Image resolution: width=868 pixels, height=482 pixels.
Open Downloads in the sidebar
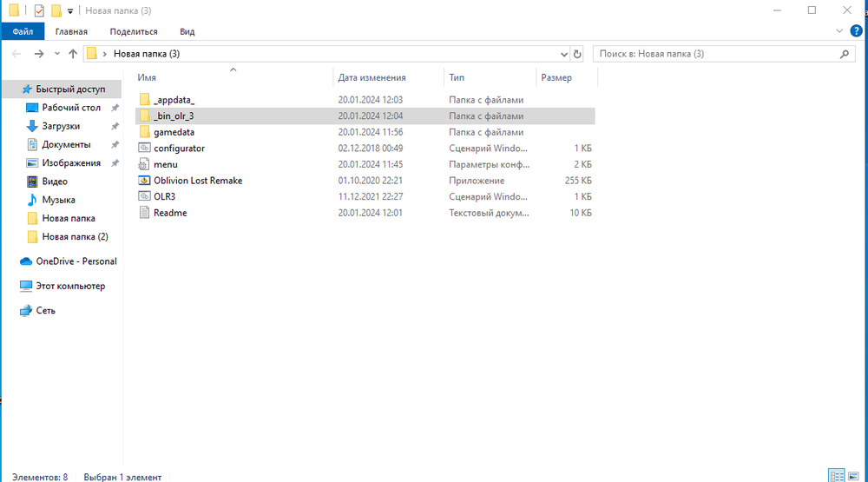[x=61, y=126]
